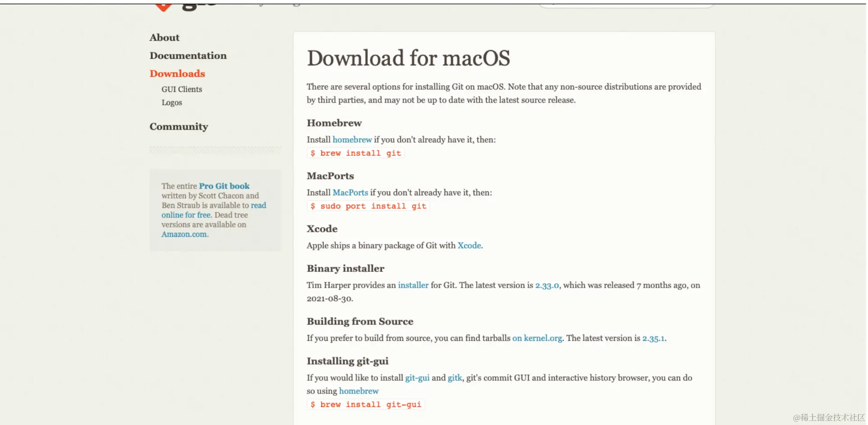Click the Building from Source heading

point(360,321)
